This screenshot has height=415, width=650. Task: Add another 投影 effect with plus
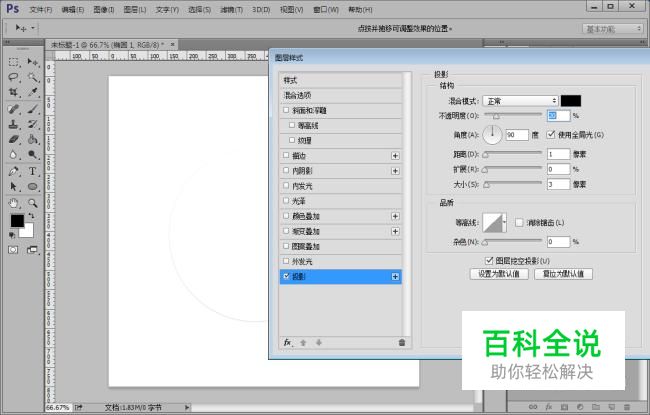coord(395,277)
